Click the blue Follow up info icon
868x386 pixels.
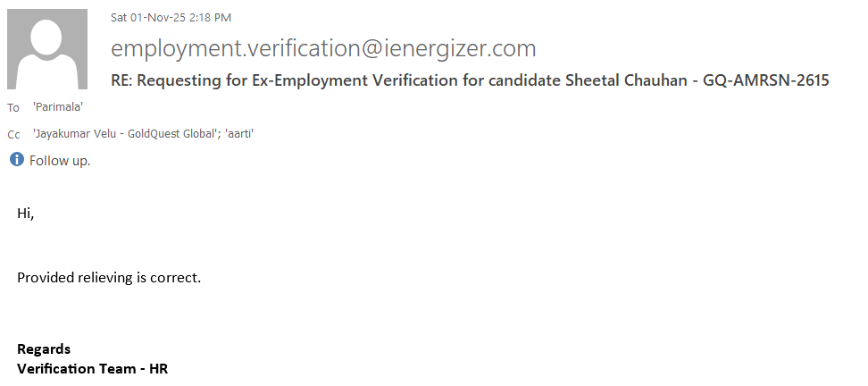click(x=16, y=160)
